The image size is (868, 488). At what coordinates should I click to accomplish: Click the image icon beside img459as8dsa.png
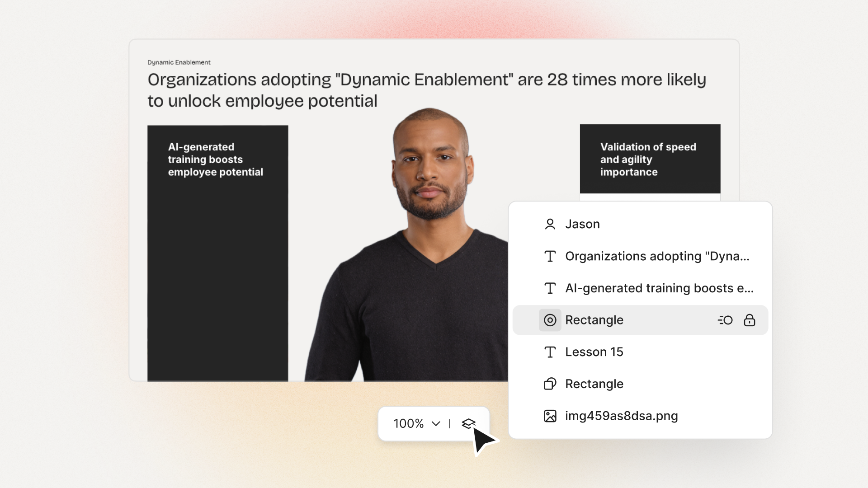click(550, 416)
